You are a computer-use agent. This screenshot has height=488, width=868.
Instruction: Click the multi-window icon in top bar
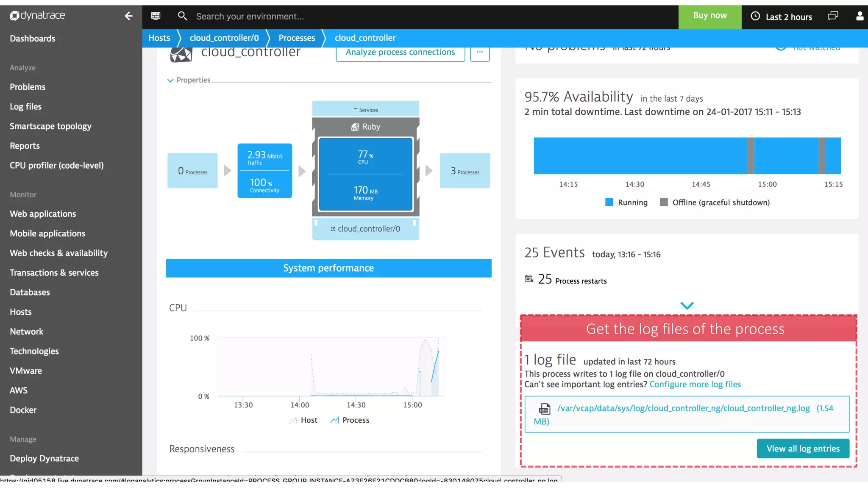(x=833, y=16)
